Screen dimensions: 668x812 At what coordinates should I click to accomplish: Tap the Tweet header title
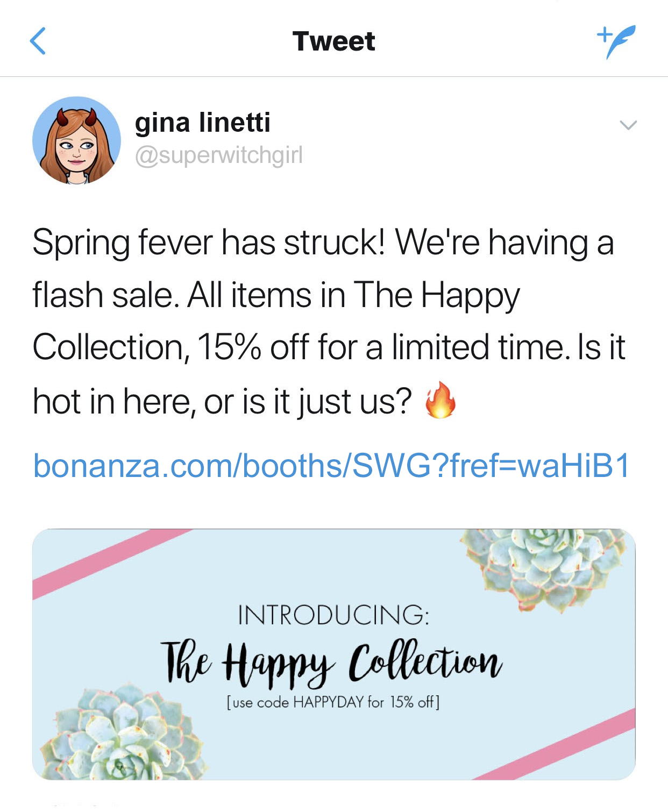pyautogui.click(x=333, y=41)
